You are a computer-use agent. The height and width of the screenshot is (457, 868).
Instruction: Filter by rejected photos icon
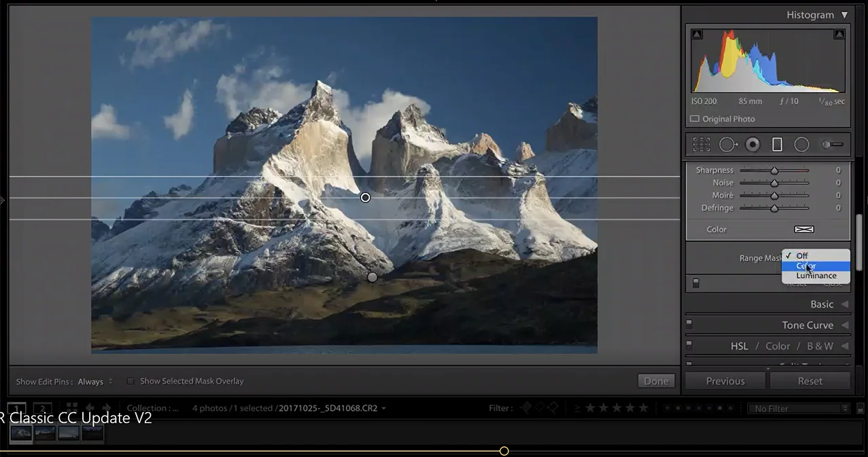pos(553,408)
